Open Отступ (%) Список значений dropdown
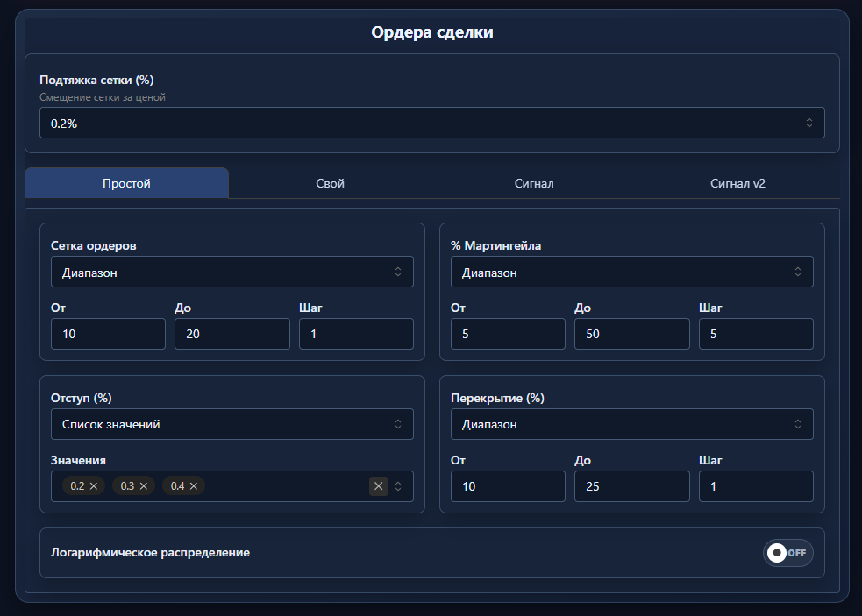 232,424
